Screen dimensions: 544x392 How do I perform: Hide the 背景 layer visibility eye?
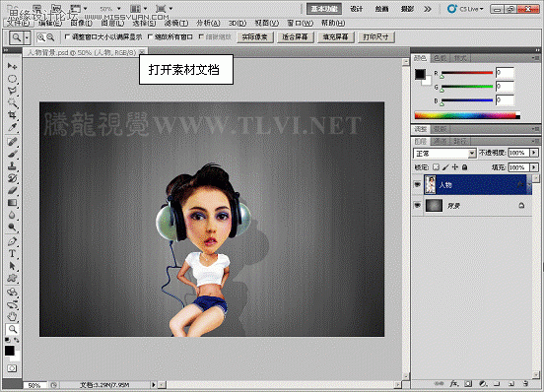click(418, 206)
